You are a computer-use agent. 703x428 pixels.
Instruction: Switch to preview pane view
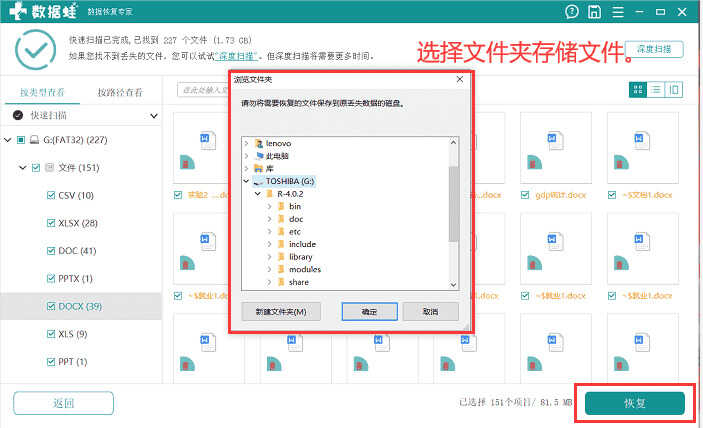point(674,90)
